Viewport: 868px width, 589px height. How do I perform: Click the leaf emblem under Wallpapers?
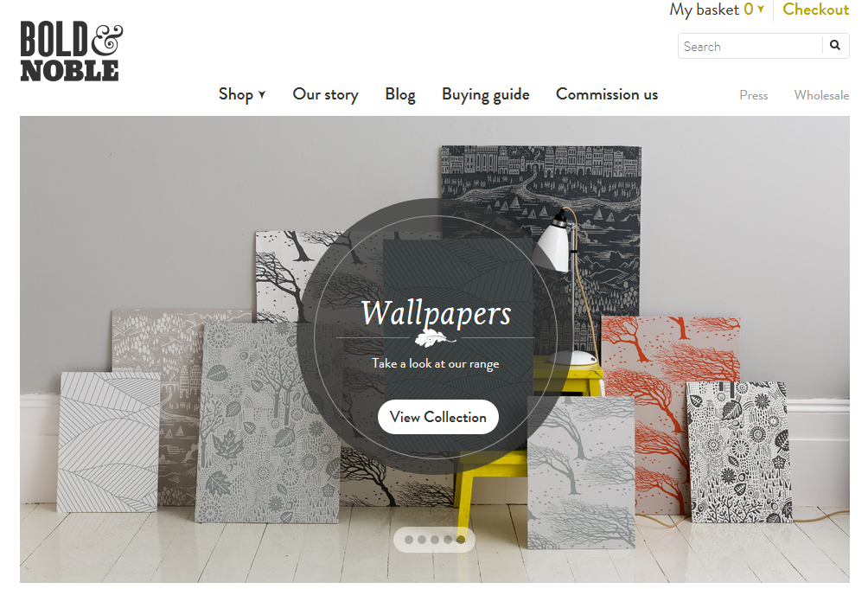click(x=435, y=337)
